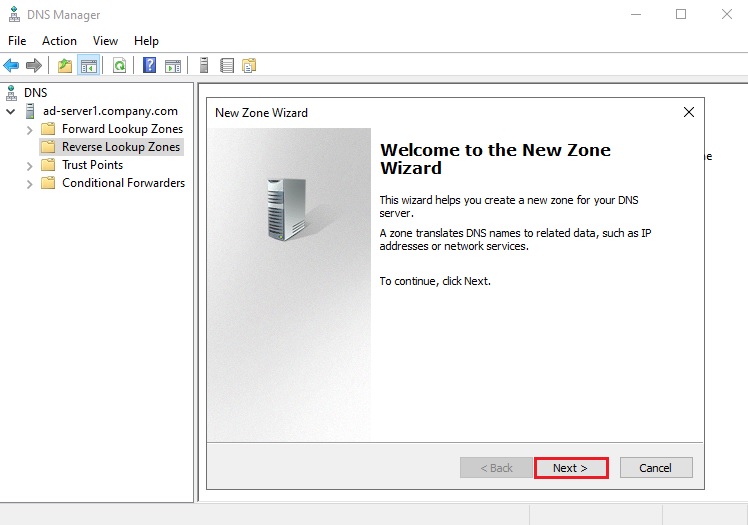Expand the Conditional Forwarders folder
This screenshot has width=748, height=525.
tap(29, 183)
